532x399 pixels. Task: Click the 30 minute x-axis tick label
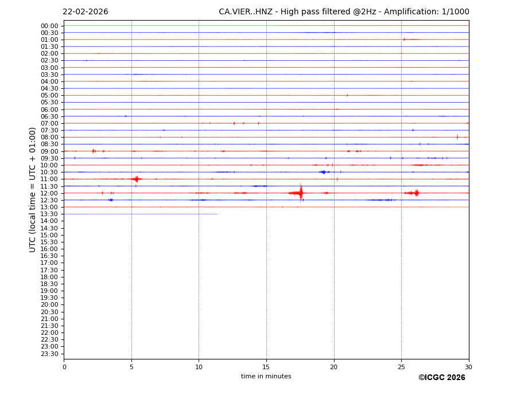click(x=468, y=367)
